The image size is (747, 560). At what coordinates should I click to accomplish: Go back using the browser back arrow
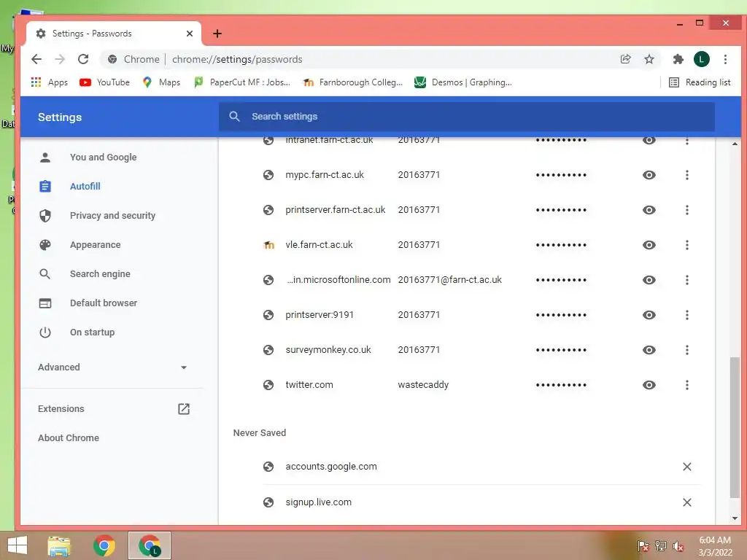tap(36, 59)
